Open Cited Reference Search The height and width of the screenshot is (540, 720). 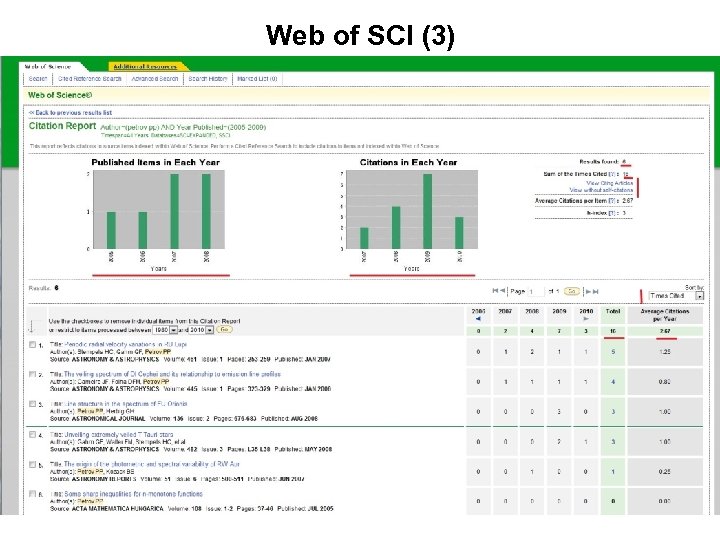(90, 79)
